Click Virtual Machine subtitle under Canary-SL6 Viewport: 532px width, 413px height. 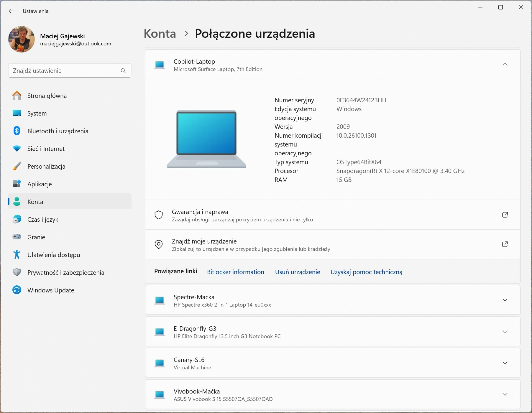click(x=192, y=368)
